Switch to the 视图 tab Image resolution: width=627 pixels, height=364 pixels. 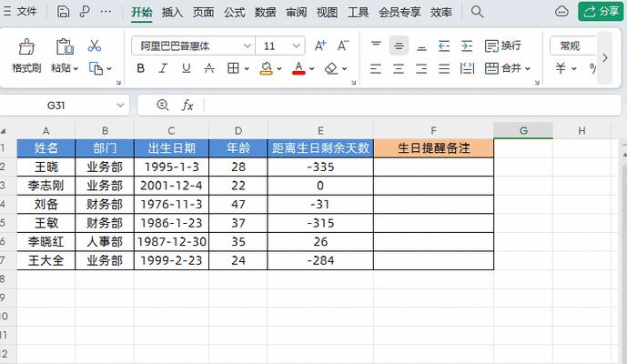point(327,12)
